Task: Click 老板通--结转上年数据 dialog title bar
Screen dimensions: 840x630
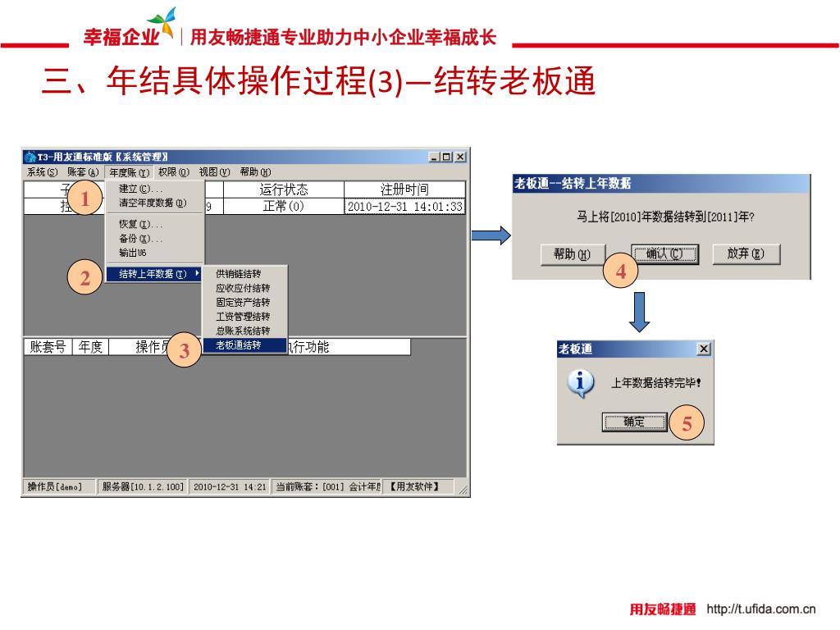Action: point(660,184)
